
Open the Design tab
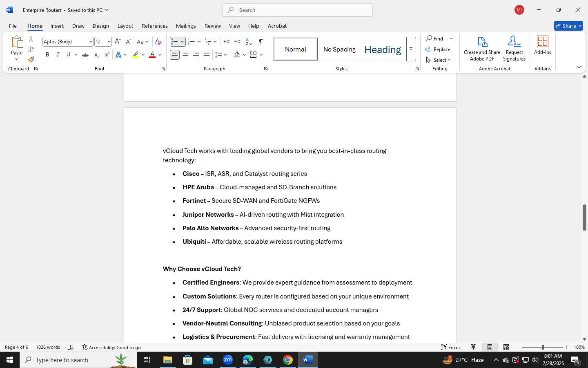point(101,26)
